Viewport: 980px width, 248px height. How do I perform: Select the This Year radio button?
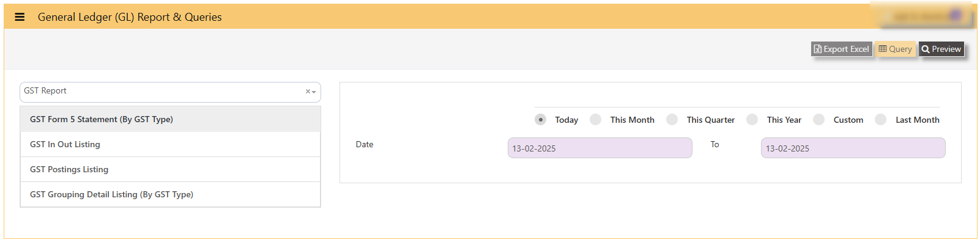(x=752, y=119)
